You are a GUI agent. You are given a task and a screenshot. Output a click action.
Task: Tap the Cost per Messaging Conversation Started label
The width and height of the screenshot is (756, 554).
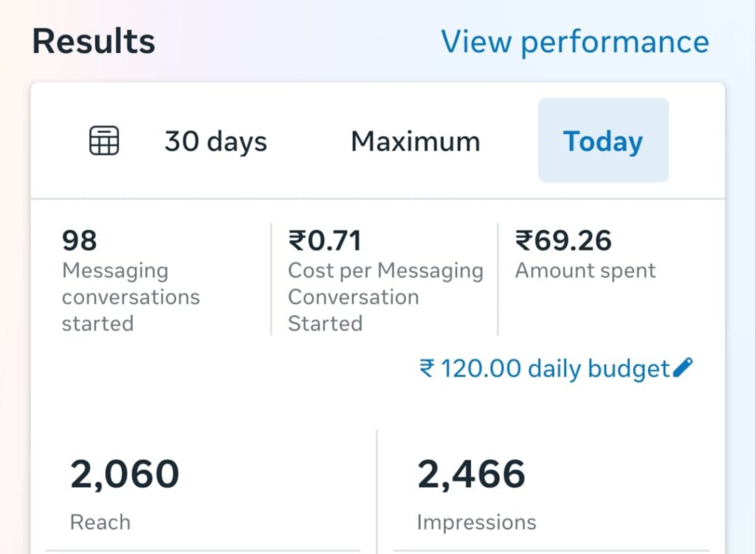(385, 297)
